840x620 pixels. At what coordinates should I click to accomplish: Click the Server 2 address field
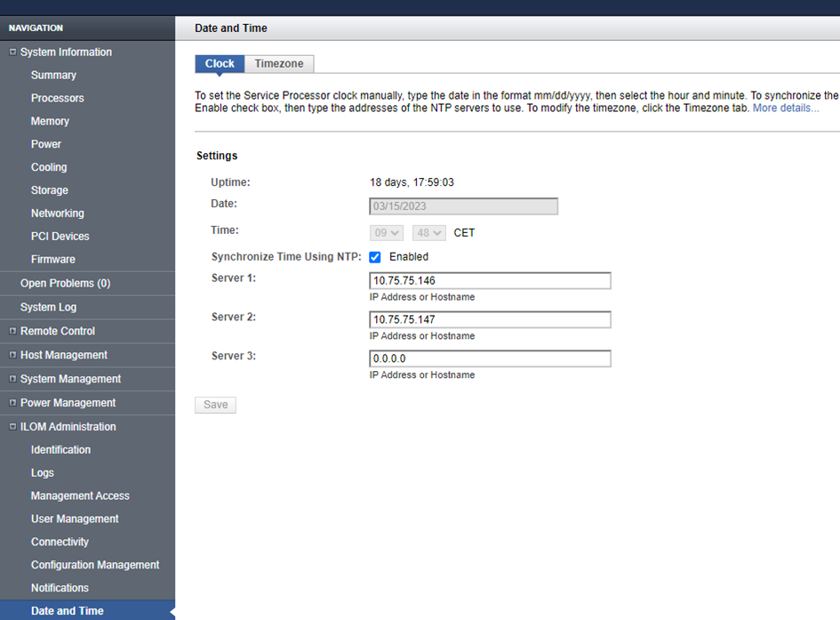[x=490, y=320]
